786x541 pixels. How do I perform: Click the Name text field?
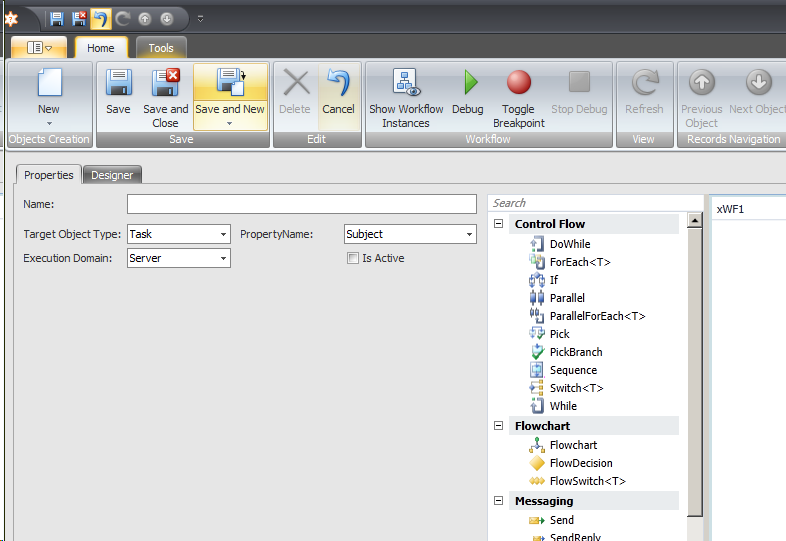click(x=301, y=204)
